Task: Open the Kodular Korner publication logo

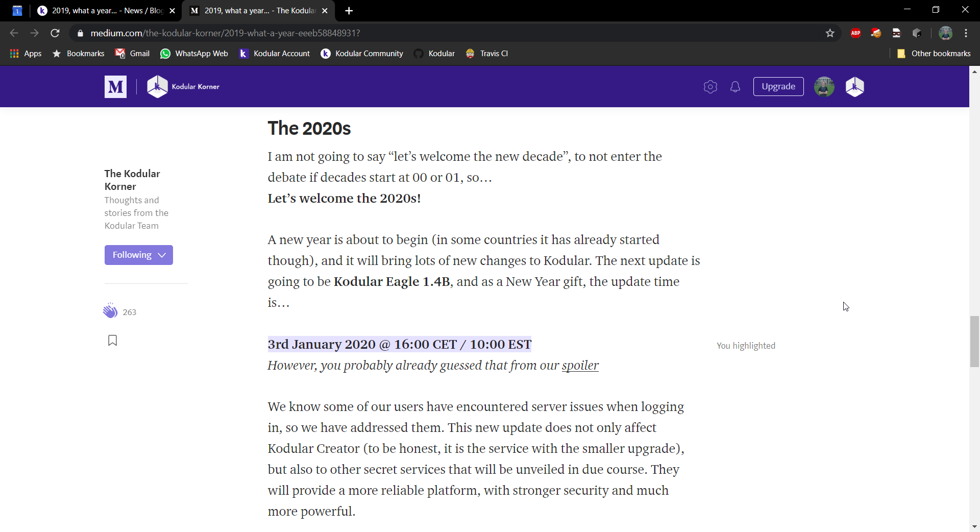Action: (x=183, y=87)
